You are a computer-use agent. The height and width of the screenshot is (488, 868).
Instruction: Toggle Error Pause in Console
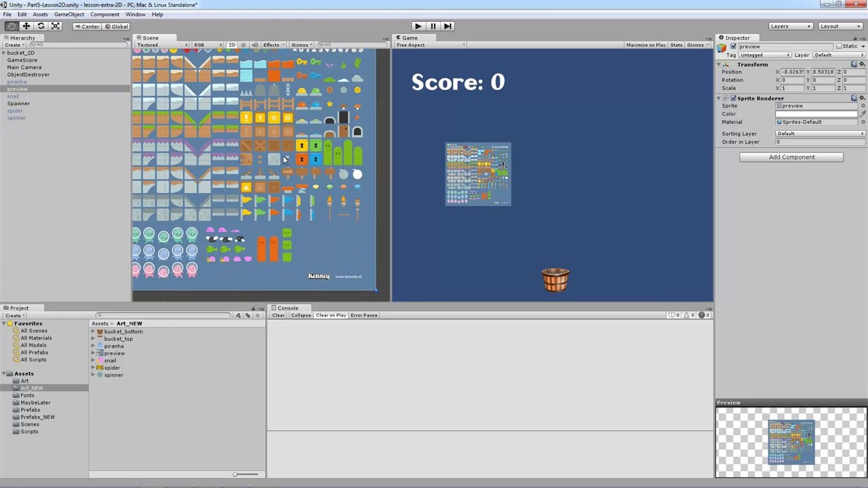click(364, 315)
